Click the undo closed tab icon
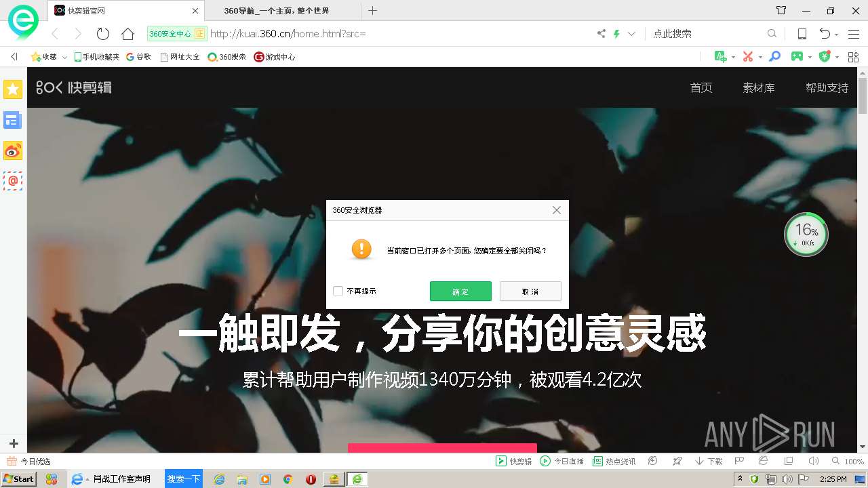Viewport: 868px width, 488px height. click(x=825, y=34)
